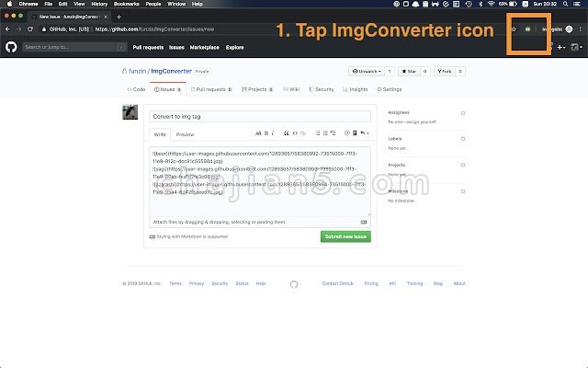
Task: Focus the GitHub search box
Action: point(74,47)
